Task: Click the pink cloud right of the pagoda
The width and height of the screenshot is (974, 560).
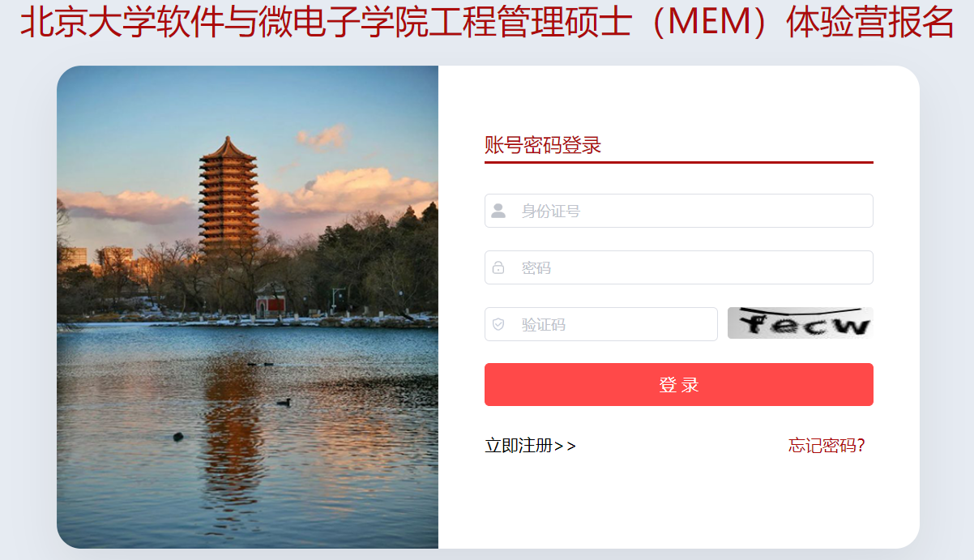Action: click(348, 190)
